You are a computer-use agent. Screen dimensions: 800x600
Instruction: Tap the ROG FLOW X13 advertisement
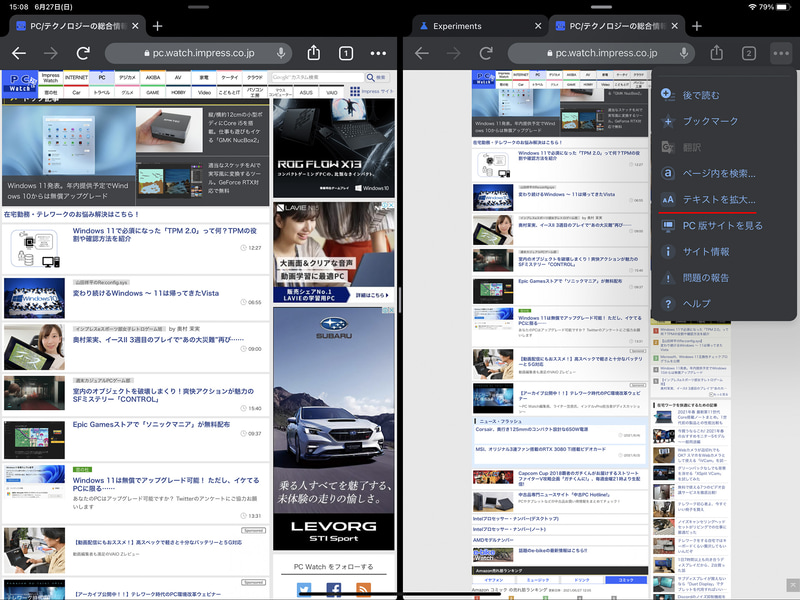tap(334, 148)
